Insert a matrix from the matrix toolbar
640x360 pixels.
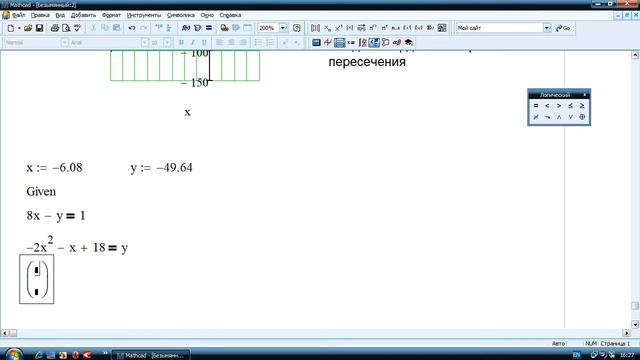pos(315,28)
